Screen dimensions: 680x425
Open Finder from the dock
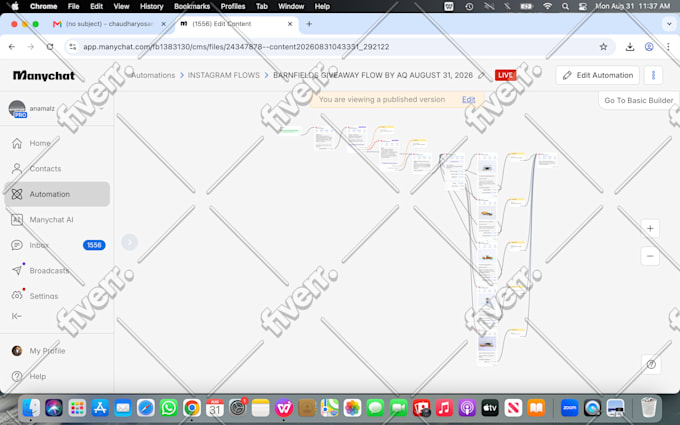(31, 408)
